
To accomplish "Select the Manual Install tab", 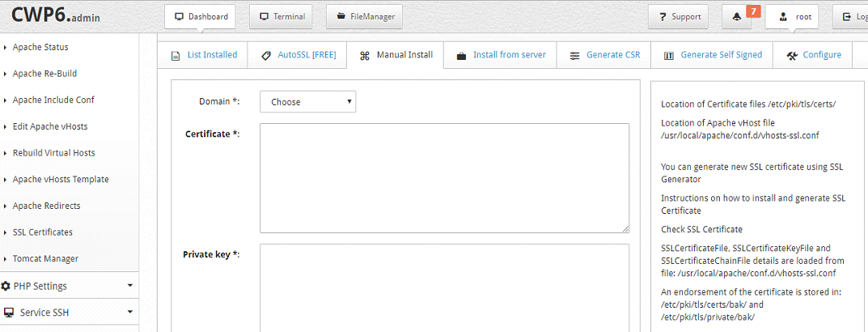I will tap(396, 55).
